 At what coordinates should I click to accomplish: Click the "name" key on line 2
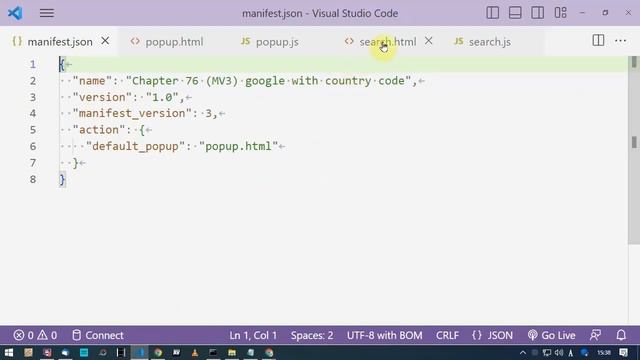pos(92,81)
